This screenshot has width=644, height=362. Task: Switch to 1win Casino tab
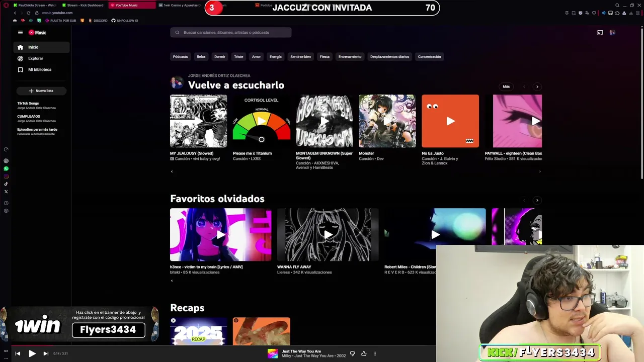[x=180, y=6]
